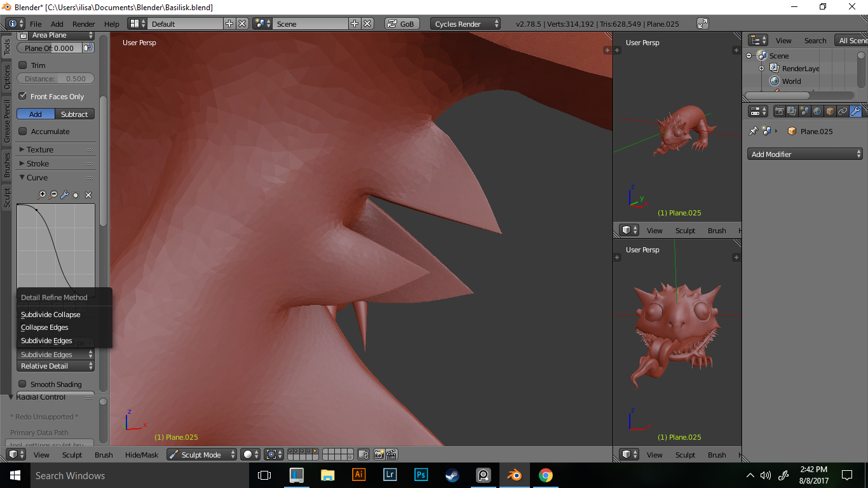Expand the RenderLayers tree item
The image size is (868, 488).
tap(761, 69)
